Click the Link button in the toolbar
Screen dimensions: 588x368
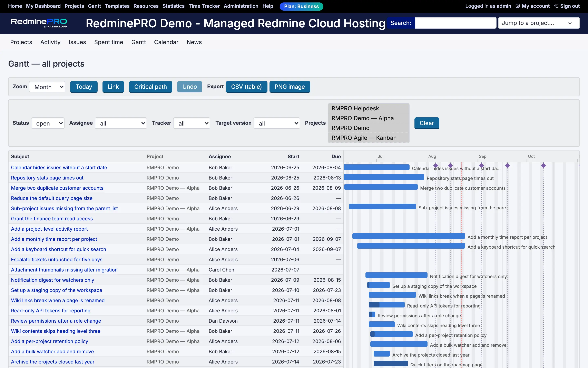click(113, 87)
